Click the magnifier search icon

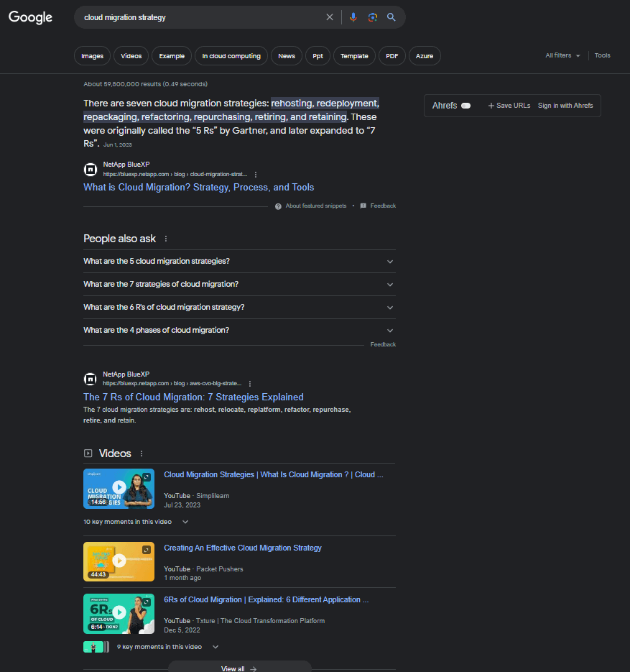click(x=391, y=17)
